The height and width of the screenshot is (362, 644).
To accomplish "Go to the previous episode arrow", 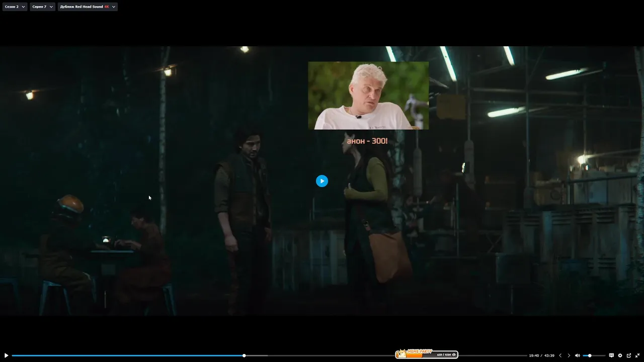I will (x=560, y=355).
